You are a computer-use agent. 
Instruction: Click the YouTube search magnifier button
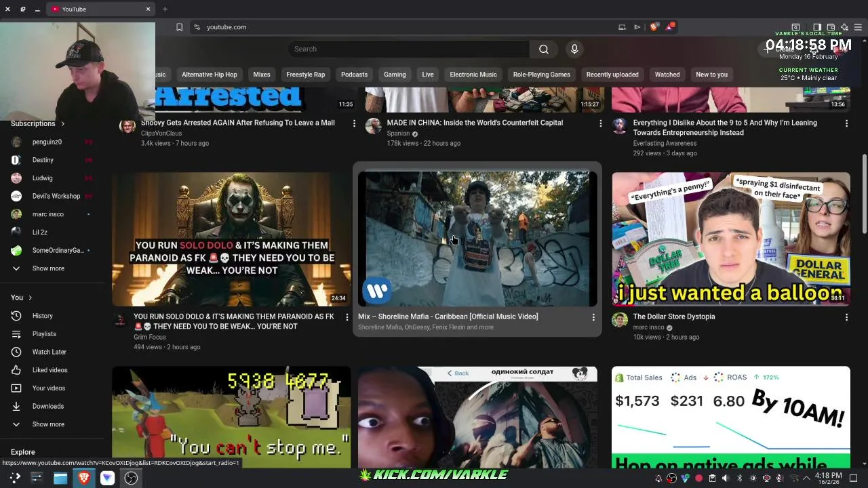coord(543,49)
